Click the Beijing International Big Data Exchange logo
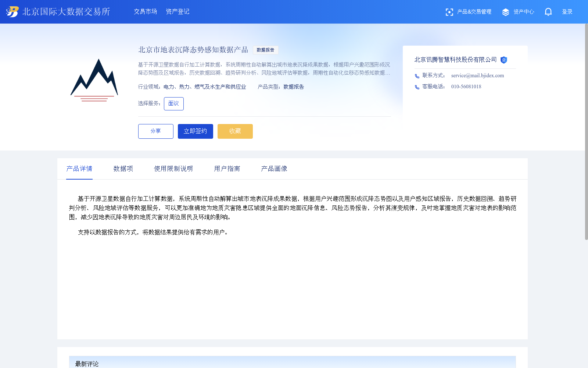 coord(12,12)
